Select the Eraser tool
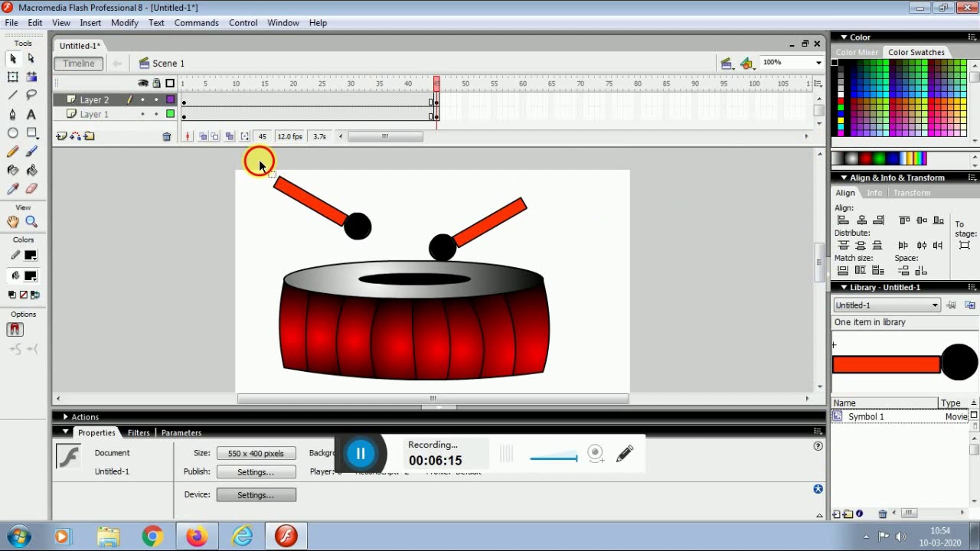 [31, 188]
